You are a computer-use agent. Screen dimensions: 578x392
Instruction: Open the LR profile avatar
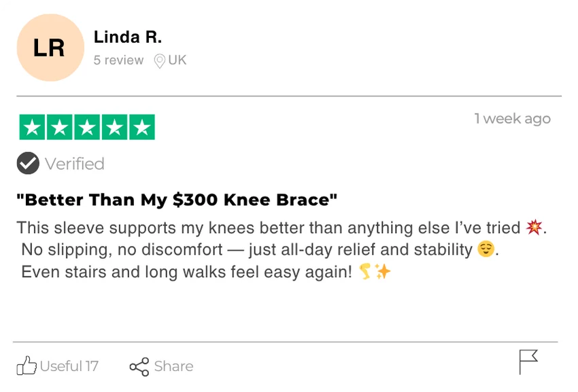50,48
